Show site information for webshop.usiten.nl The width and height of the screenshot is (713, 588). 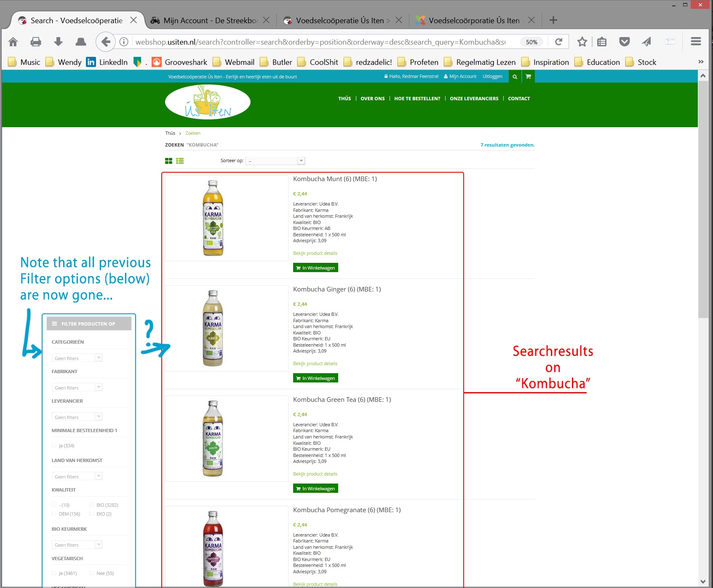124,42
